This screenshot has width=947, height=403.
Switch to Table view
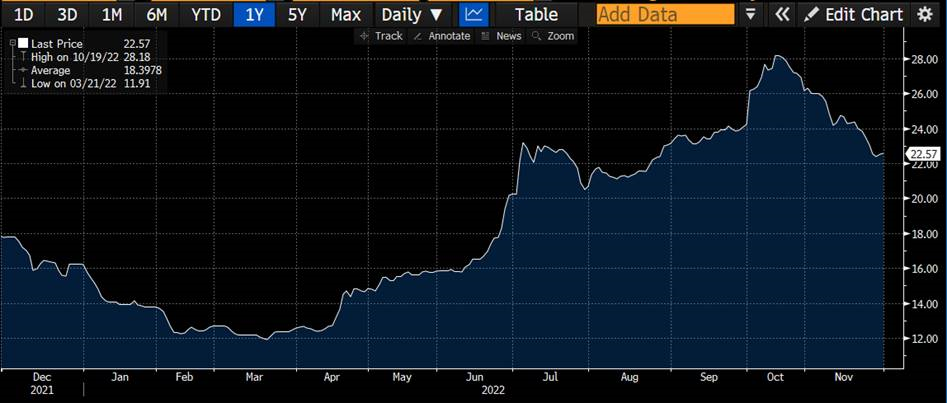click(536, 14)
